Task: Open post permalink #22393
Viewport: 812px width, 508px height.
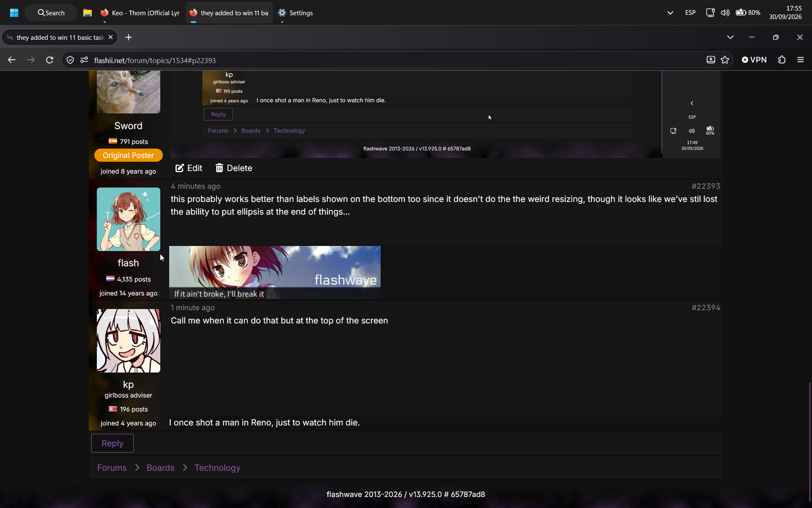Action: point(706,186)
